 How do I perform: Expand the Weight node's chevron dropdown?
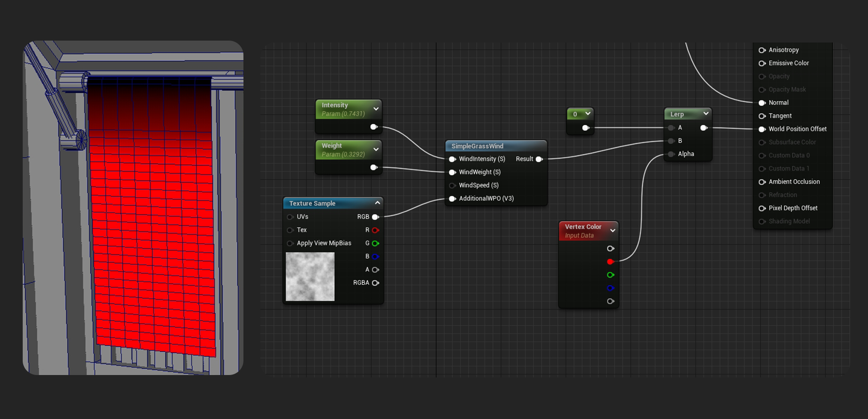point(376,150)
